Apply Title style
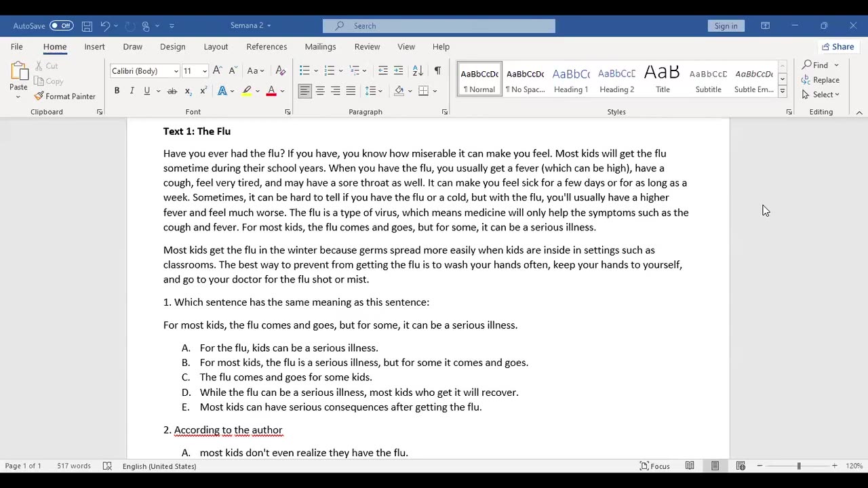The image size is (868, 488). click(663, 80)
